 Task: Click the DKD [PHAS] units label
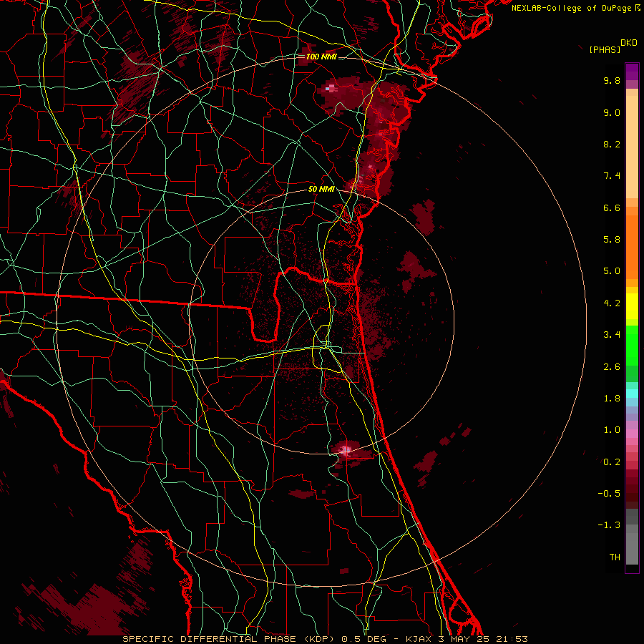(613, 46)
